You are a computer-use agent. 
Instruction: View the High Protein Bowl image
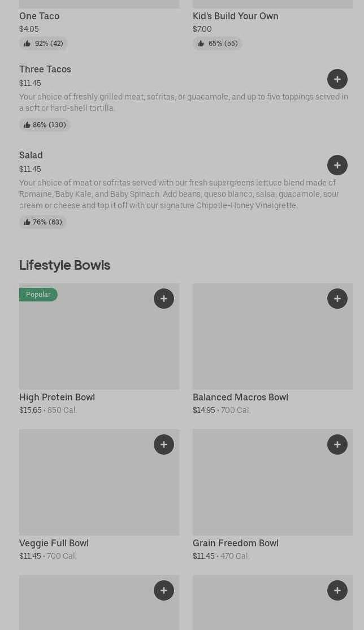click(x=99, y=345)
